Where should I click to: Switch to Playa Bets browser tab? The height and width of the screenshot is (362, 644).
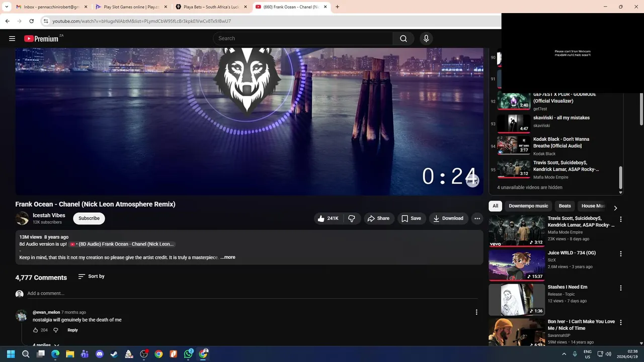pos(211,7)
